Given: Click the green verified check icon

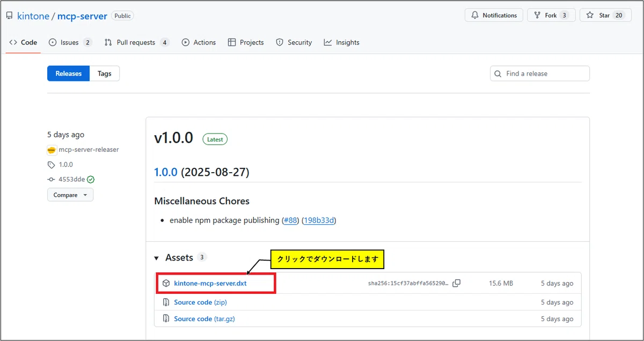Looking at the screenshot, I should (91, 180).
